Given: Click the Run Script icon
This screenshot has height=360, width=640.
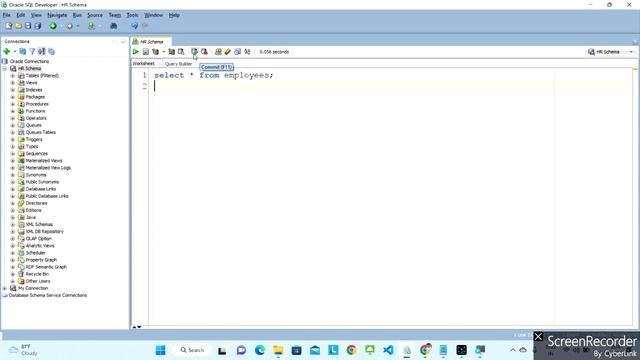Looking at the screenshot, I should (146, 52).
